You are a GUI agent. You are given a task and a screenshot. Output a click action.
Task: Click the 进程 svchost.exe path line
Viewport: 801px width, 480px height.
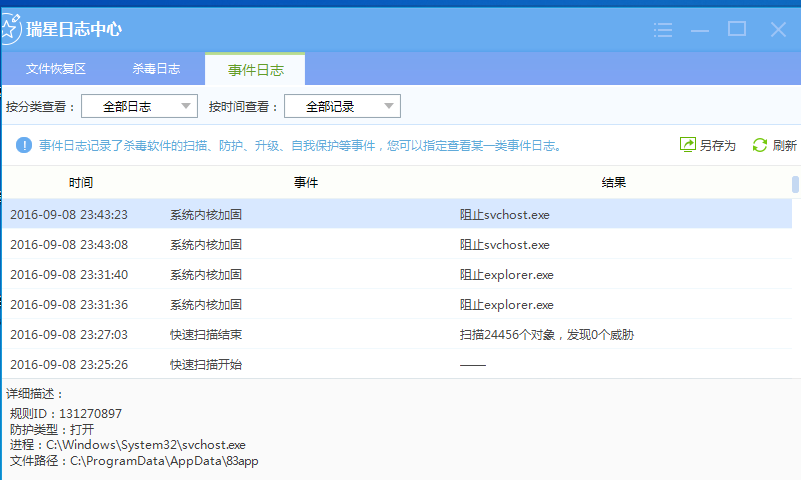[x=128, y=445]
